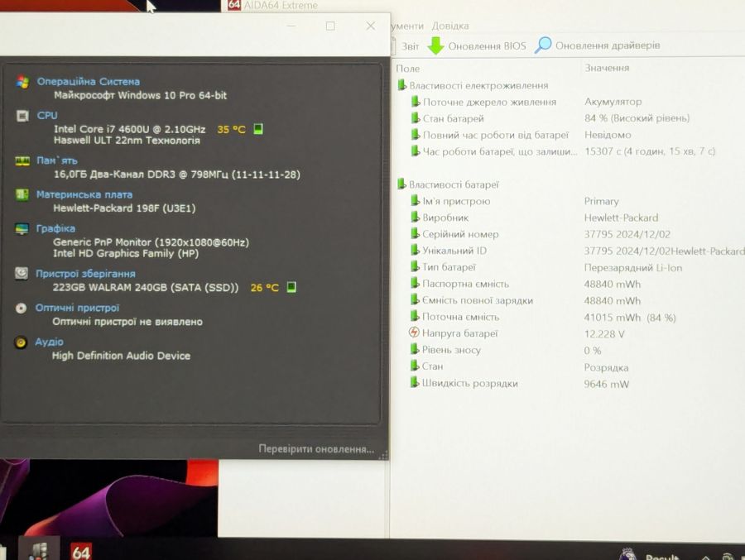745x560 pixels.
Task: Click the Windows logo icon beside Операційна Система
Action: coord(22,82)
